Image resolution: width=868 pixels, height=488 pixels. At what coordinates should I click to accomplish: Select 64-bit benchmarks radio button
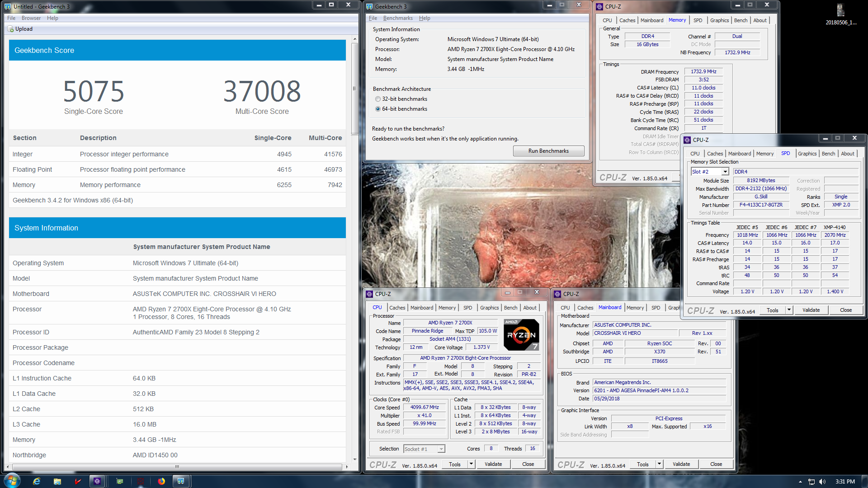click(x=378, y=109)
